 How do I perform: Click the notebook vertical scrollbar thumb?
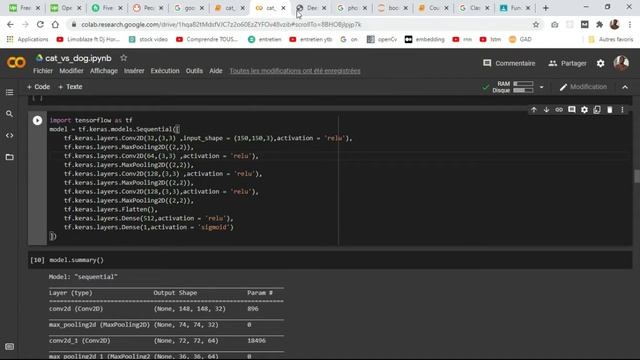[x=637, y=177]
